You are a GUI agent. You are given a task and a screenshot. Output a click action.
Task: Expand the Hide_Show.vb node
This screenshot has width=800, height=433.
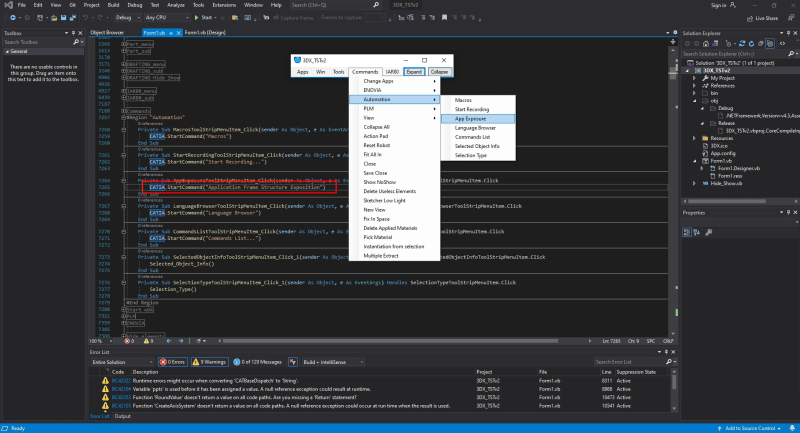pos(694,183)
